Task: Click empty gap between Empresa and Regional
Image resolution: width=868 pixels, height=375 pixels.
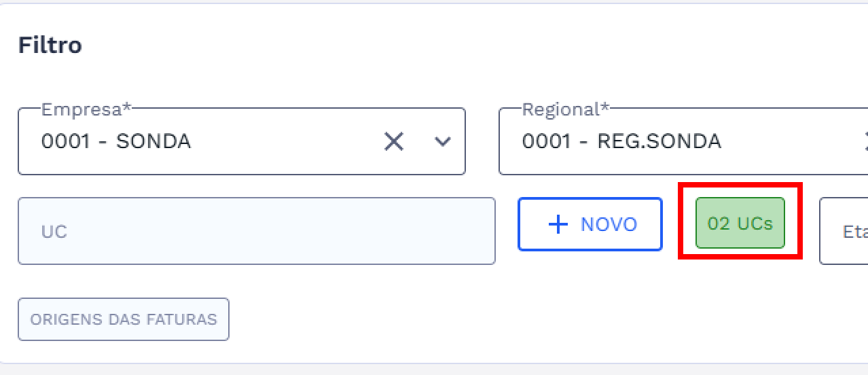Action: coord(482,141)
